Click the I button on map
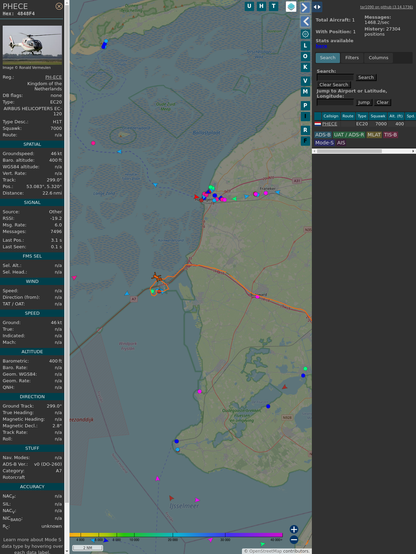Image resolution: width=416 pixels, height=554 pixels. click(305, 116)
